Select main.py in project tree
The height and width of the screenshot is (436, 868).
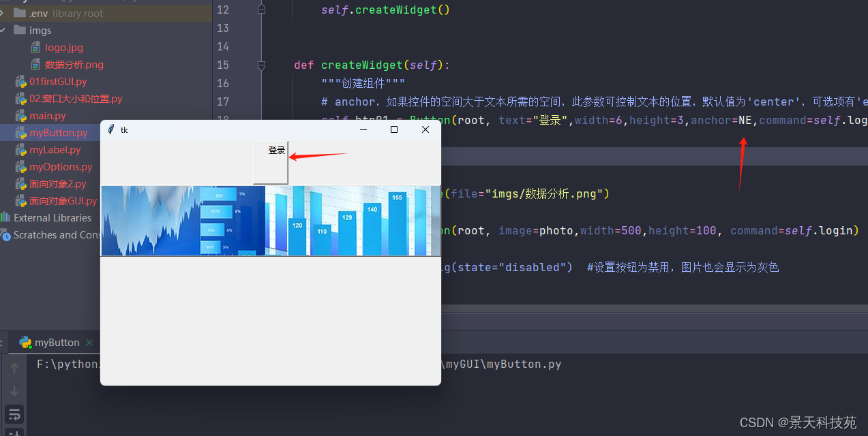(48, 116)
